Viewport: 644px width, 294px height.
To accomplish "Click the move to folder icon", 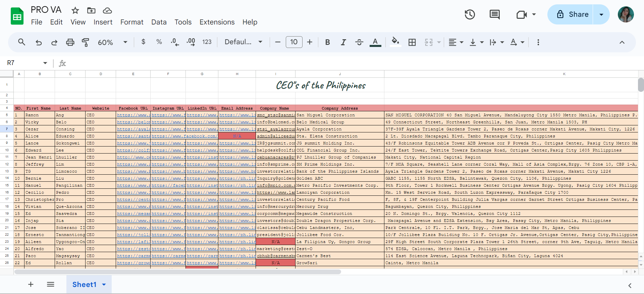I will [x=91, y=10].
